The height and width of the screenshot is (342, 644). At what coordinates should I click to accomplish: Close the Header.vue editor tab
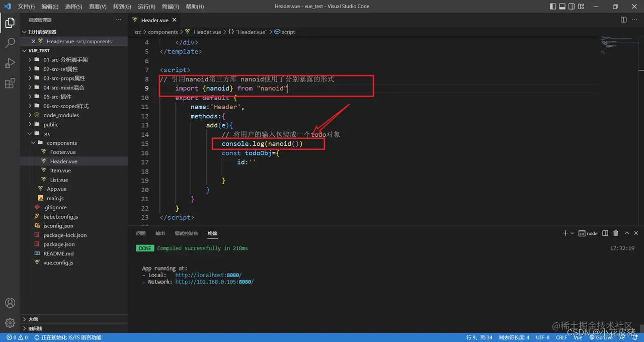[174, 20]
